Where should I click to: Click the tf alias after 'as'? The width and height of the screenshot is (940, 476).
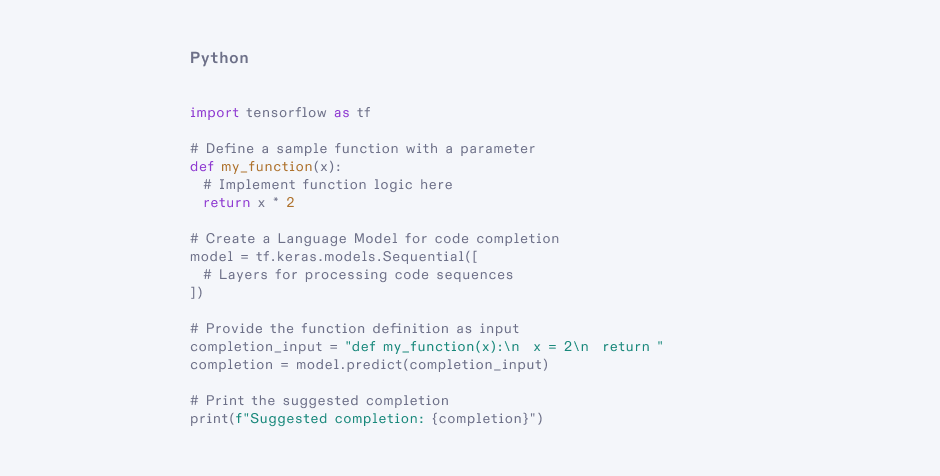(363, 113)
